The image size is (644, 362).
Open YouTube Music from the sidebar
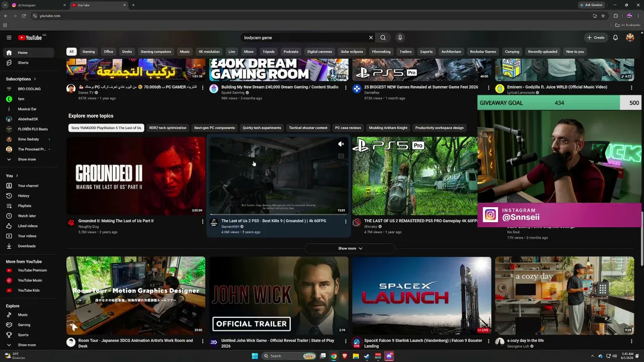coord(29,280)
